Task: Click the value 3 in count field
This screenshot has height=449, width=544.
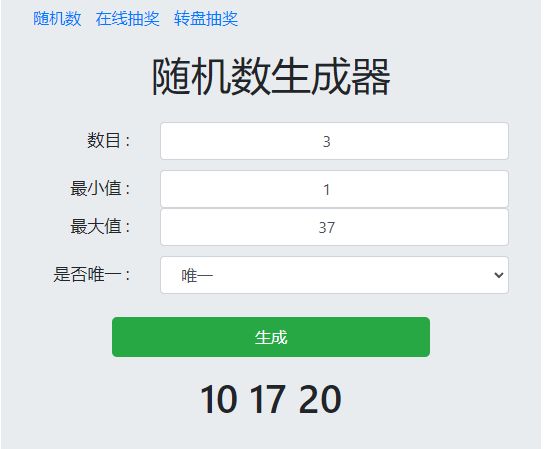Action: point(326,142)
